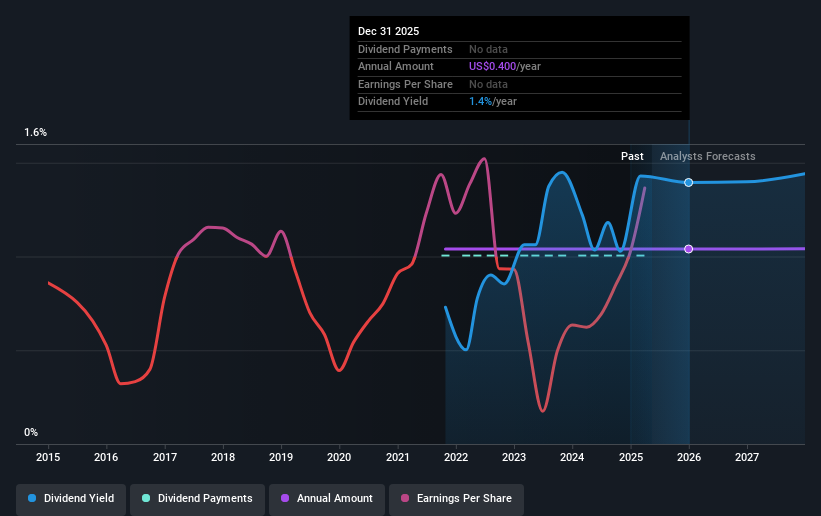Click the 2025 x-axis label
The height and width of the screenshot is (516, 821).
pos(631,457)
